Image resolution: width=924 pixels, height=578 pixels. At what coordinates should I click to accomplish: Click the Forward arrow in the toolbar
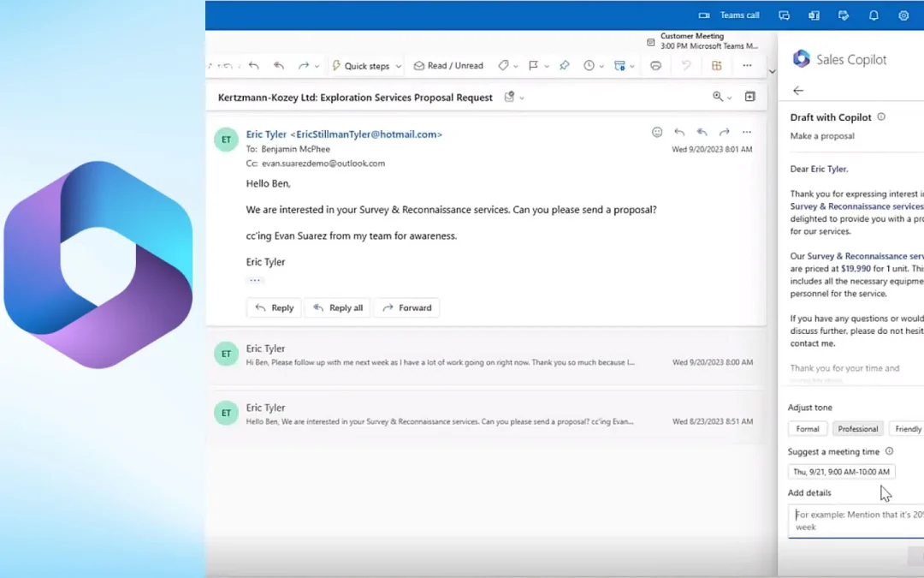303,65
